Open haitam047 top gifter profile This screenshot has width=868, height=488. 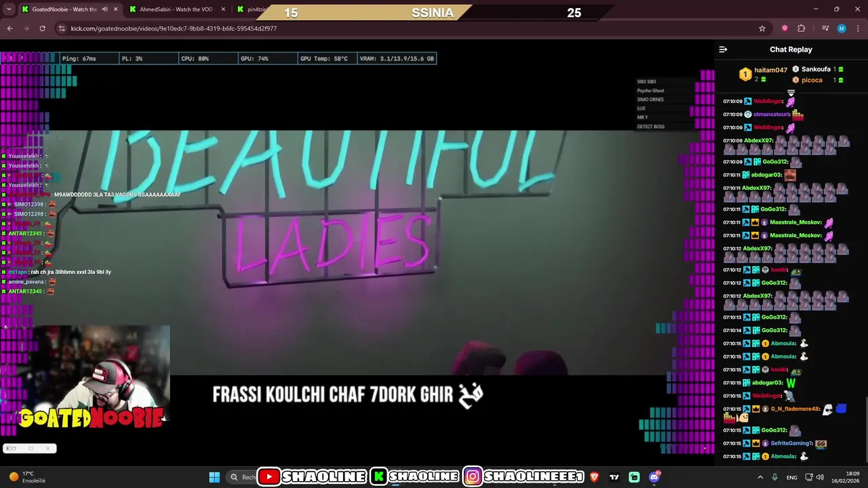(771, 70)
